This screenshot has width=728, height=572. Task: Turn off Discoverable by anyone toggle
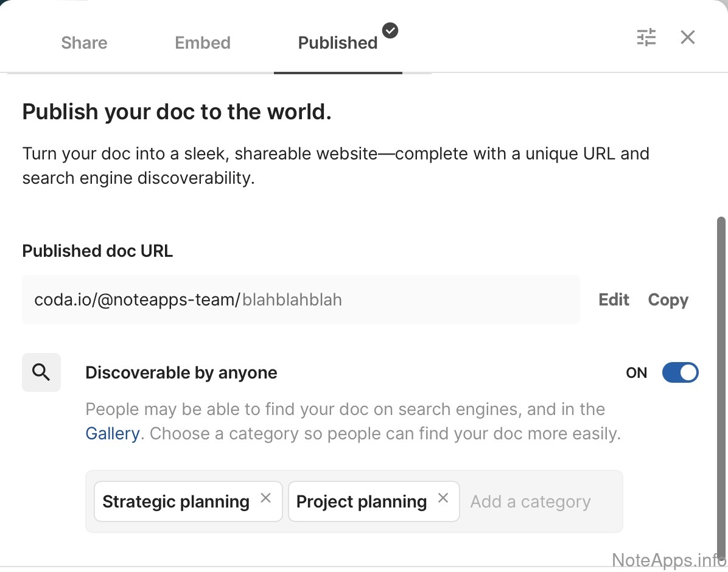[x=680, y=372]
